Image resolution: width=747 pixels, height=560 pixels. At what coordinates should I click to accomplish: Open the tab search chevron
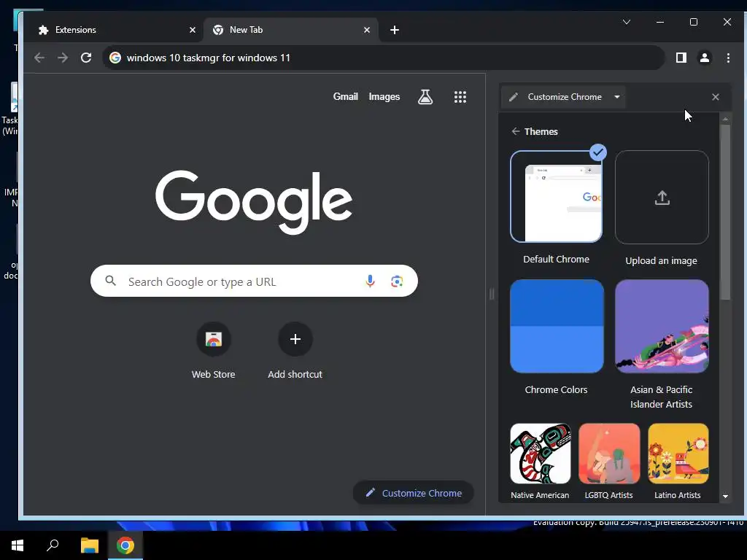click(627, 22)
